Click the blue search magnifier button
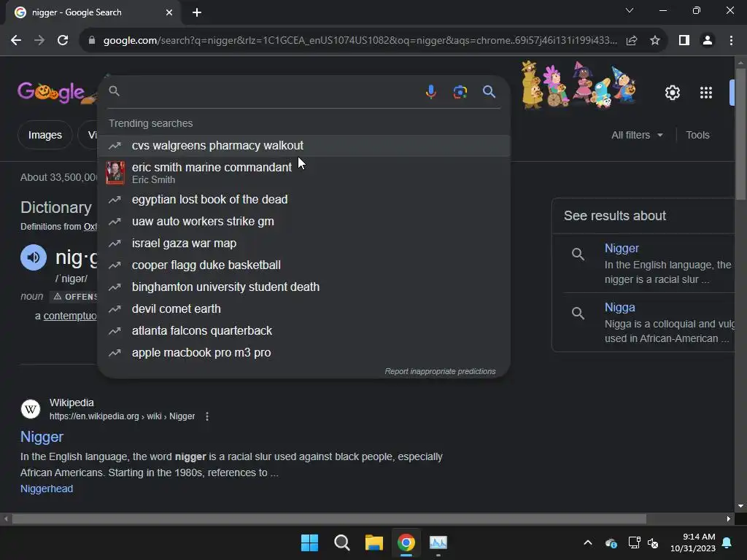747x560 pixels. (x=489, y=91)
